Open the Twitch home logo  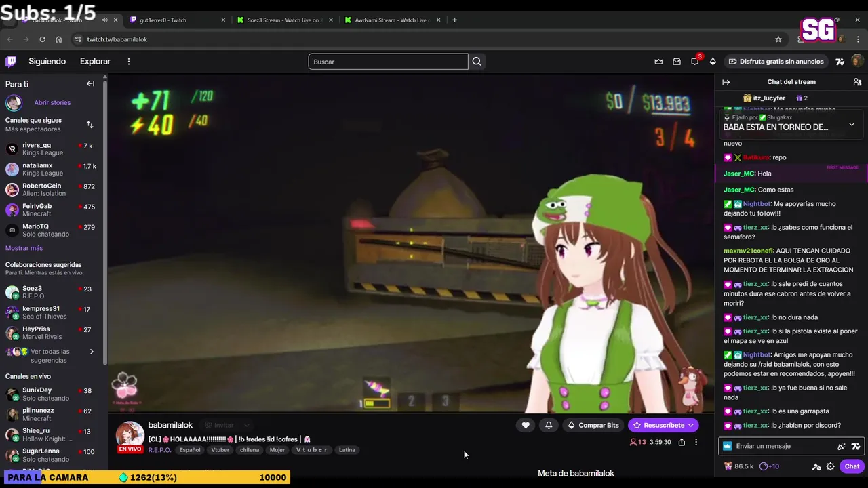coord(11,62)
